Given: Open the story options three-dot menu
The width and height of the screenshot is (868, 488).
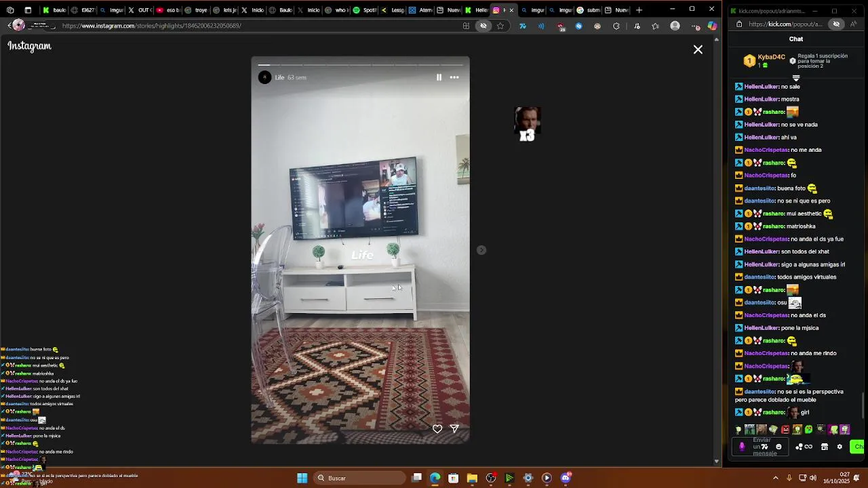Looking at the screenshot, I should coord(454,77).
